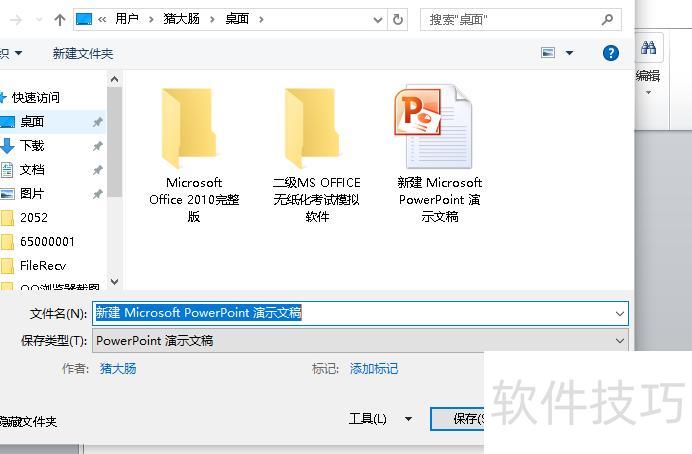Click the computer icon in the address bar
The width and height of the screenshot is (692, 454).
[x=84, y=19]
